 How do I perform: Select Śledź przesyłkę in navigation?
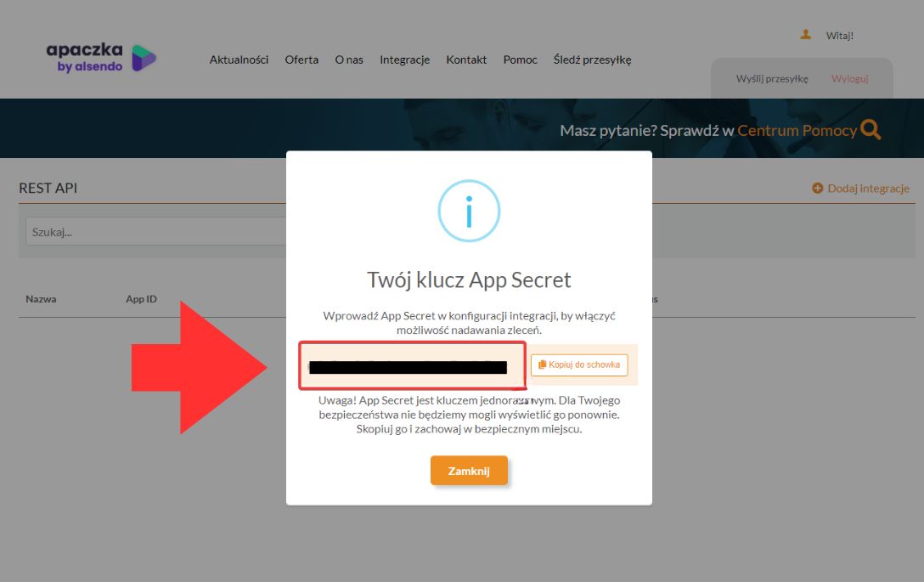pyautogui.click(x=592, y=59)
